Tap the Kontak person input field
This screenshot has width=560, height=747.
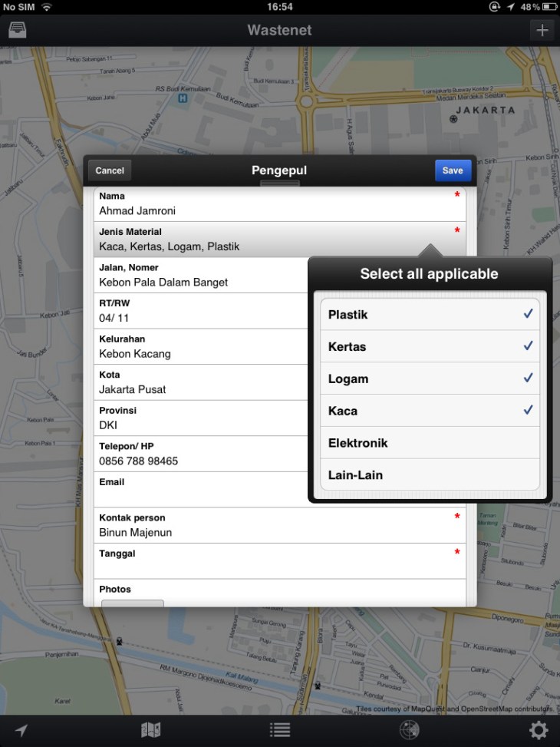click(279, 526)
